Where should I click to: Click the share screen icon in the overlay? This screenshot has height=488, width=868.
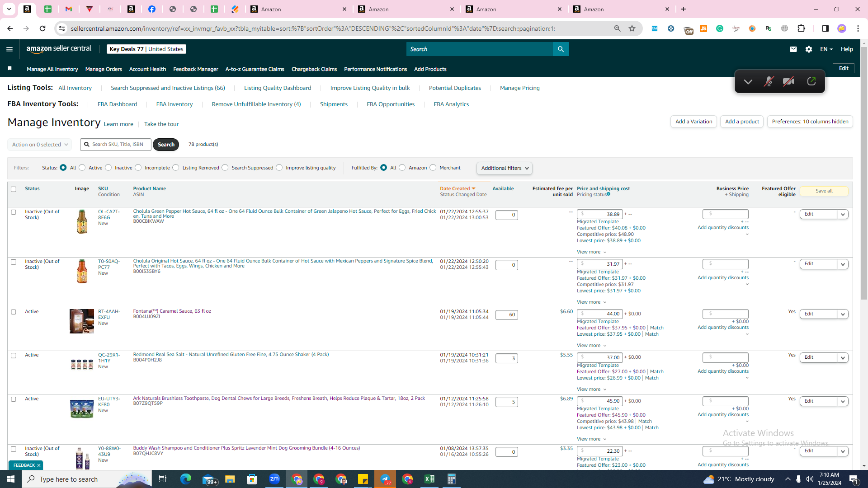pos(811,81)
